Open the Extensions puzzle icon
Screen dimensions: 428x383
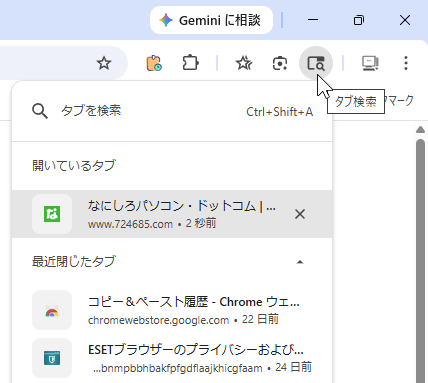(190, 63)
